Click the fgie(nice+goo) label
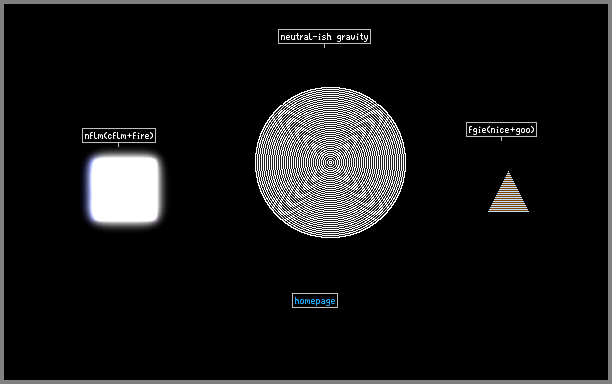This screenshot has height=384, width=612. 501,130
